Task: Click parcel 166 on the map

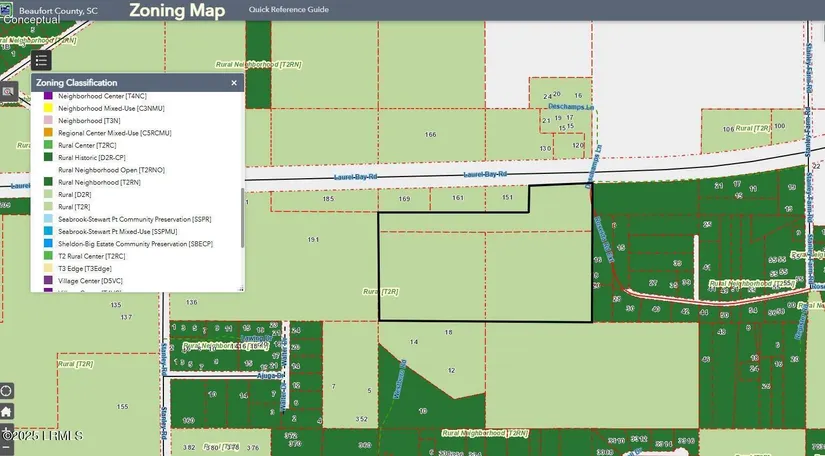Action: (x=430, y=134)
